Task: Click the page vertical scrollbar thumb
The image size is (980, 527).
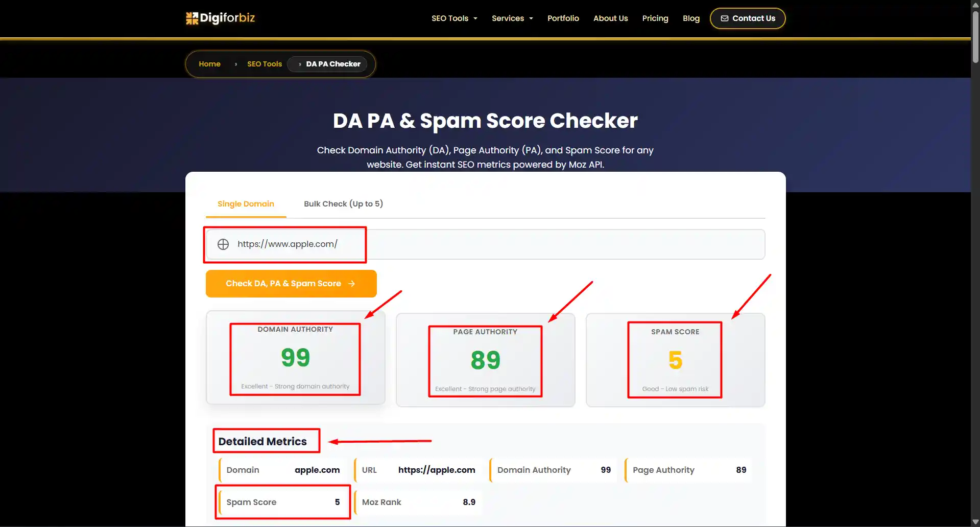Action: tap(975, 36)
